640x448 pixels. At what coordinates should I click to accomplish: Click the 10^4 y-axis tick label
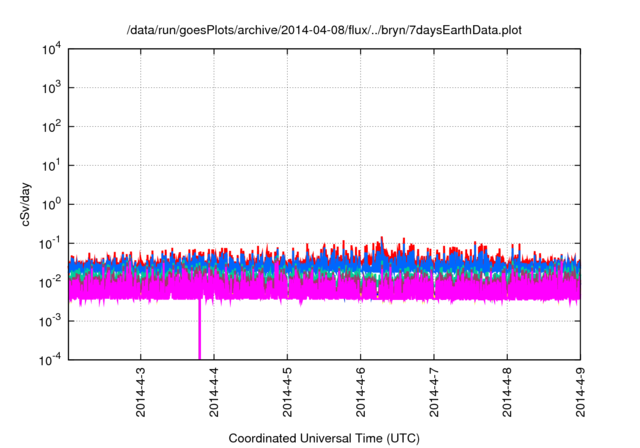tap(51, 49)
